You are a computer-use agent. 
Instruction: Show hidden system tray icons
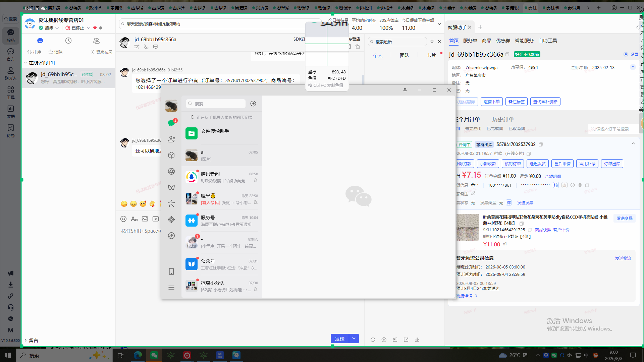point(538,355)
